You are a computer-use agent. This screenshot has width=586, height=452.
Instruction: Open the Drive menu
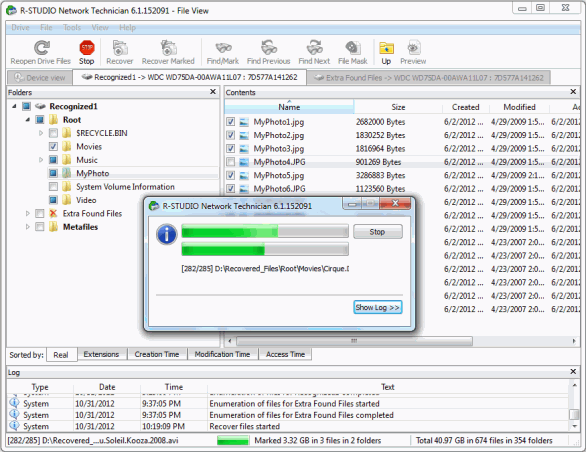[20, 28]
